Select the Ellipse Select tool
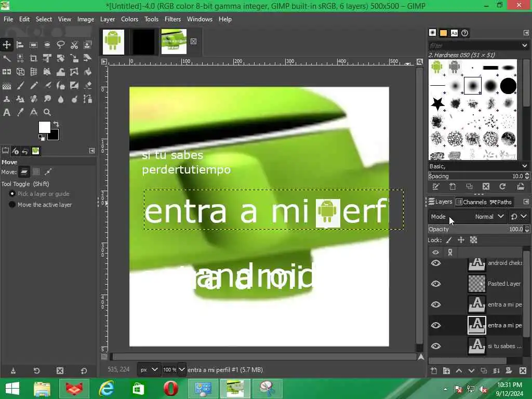The height and width of the screenshot is (399, 532). 47,45
